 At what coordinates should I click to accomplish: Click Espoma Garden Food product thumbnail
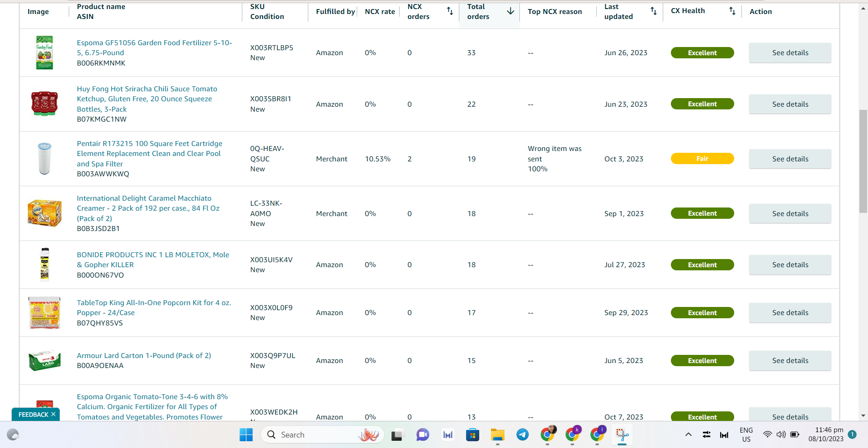point(44,52)
